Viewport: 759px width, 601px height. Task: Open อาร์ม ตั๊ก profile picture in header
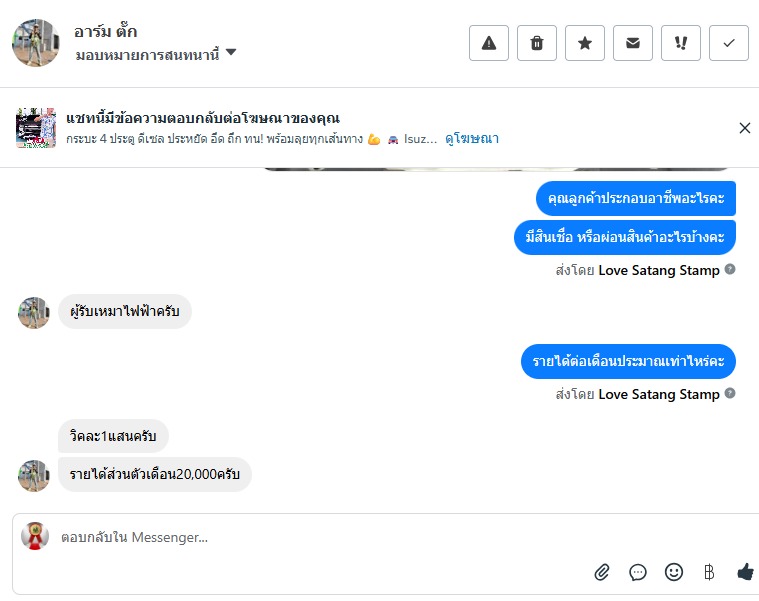(x=36, y=42)
